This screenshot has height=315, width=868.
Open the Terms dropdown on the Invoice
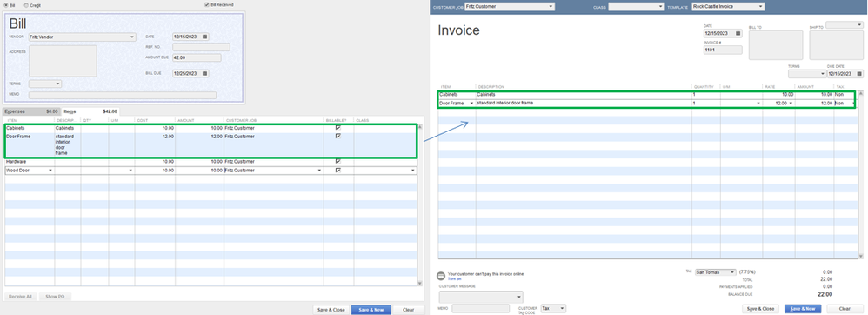[x=822, y=74]
